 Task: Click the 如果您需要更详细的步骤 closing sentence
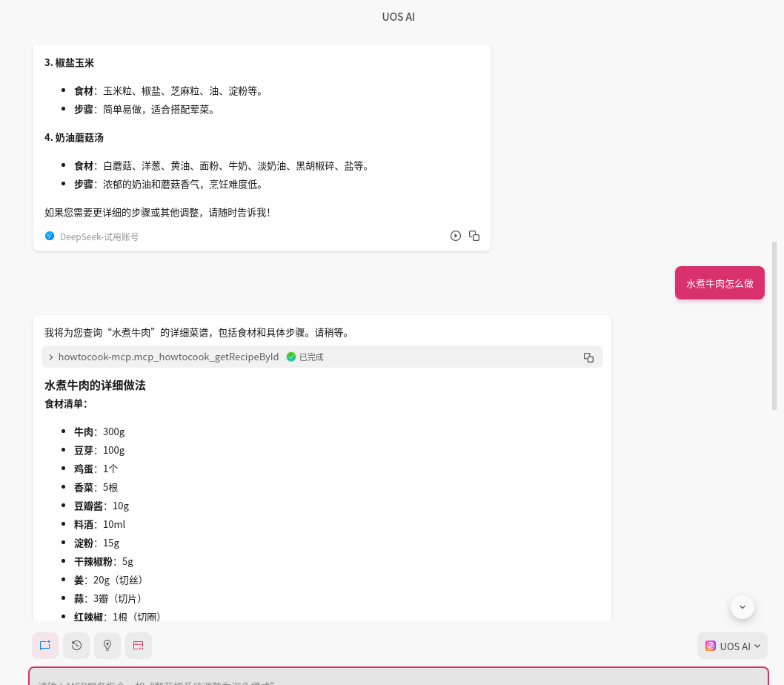click(x=158, y=213)
